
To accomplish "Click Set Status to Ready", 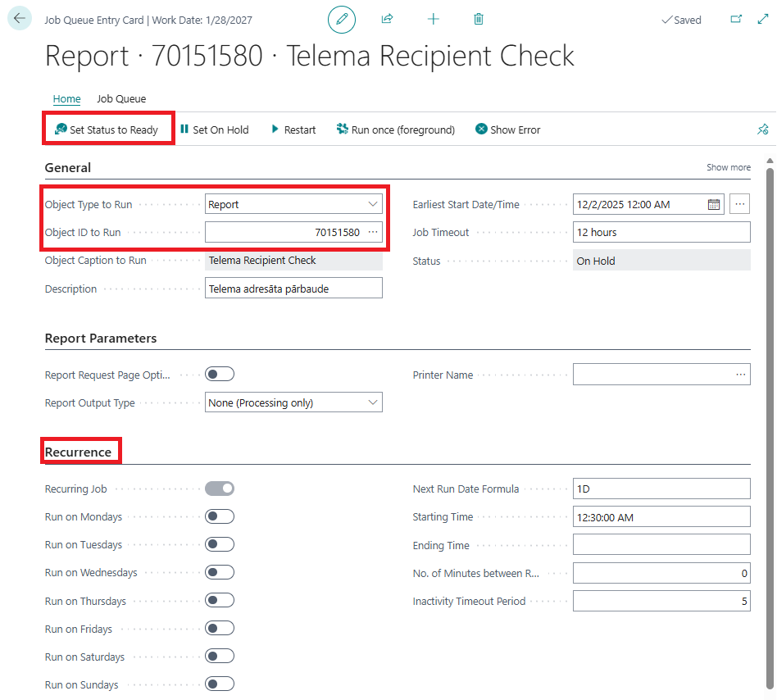I will pyautogui.click(x=107, y=130).
